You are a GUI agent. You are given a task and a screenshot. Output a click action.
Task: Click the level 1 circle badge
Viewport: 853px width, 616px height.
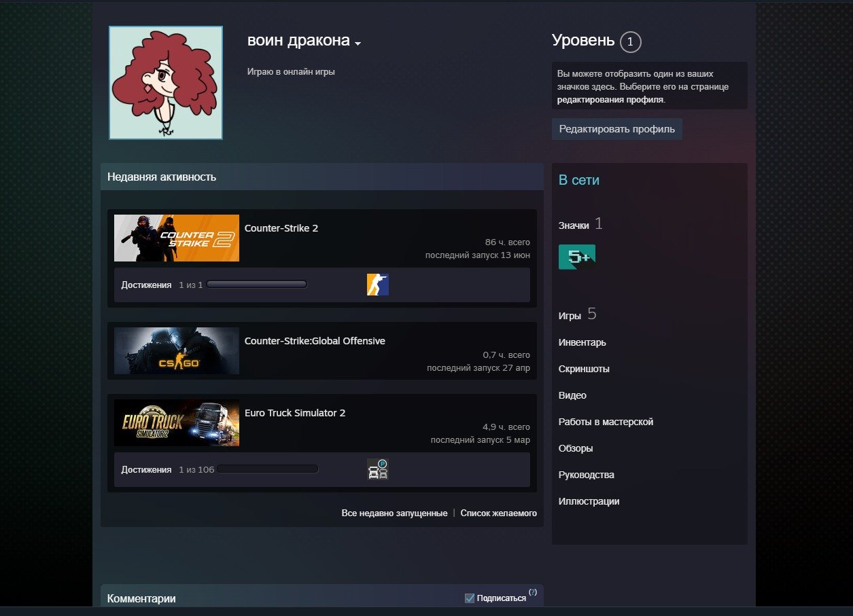coord(630,42)
